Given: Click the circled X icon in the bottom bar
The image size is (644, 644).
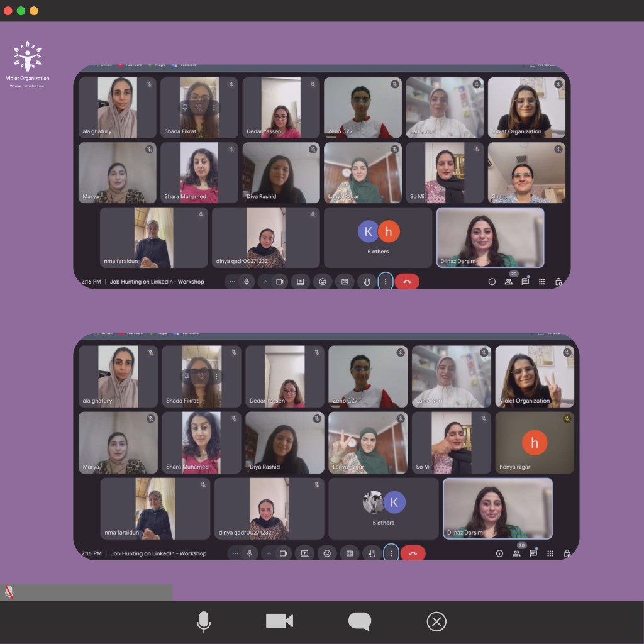Looking at the screenshot, I should (436, 622).
